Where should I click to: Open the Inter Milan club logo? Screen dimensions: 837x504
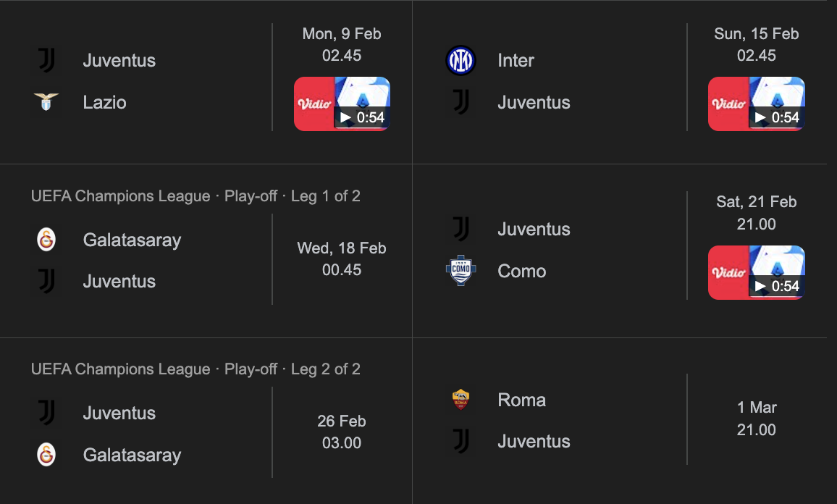click(x=461, y=60)
